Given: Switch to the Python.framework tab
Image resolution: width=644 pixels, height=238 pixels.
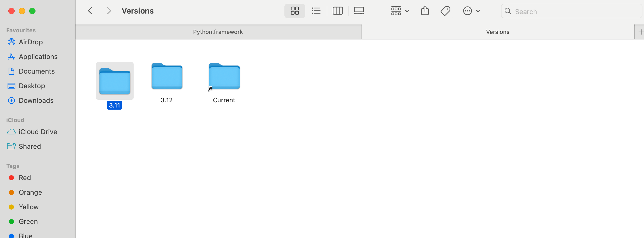Looking at the screenshot, I should (218, 32).
